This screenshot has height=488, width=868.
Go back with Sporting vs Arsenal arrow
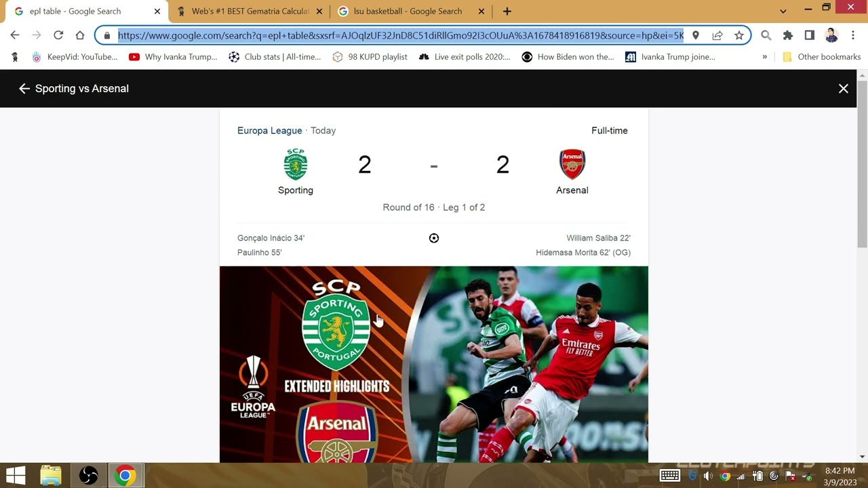click(x=24, y=88)
